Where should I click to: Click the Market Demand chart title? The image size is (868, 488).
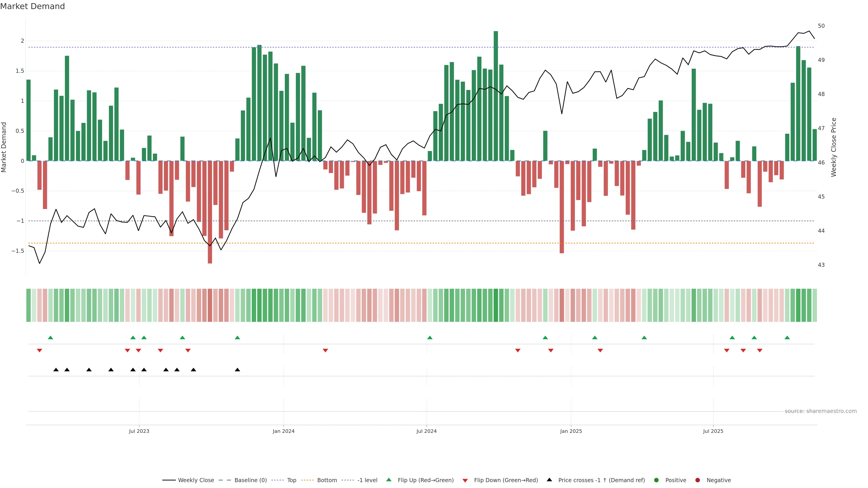point(32,6)
